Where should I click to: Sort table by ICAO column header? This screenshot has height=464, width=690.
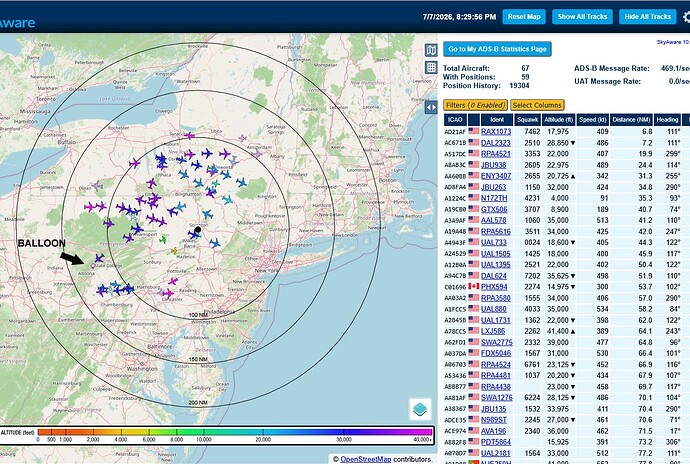pos(455,120)
